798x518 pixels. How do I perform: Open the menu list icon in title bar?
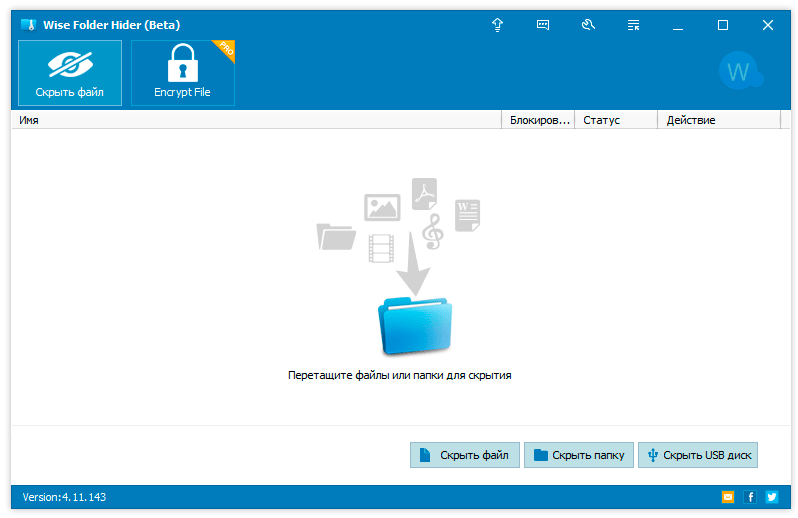[633, 25]
